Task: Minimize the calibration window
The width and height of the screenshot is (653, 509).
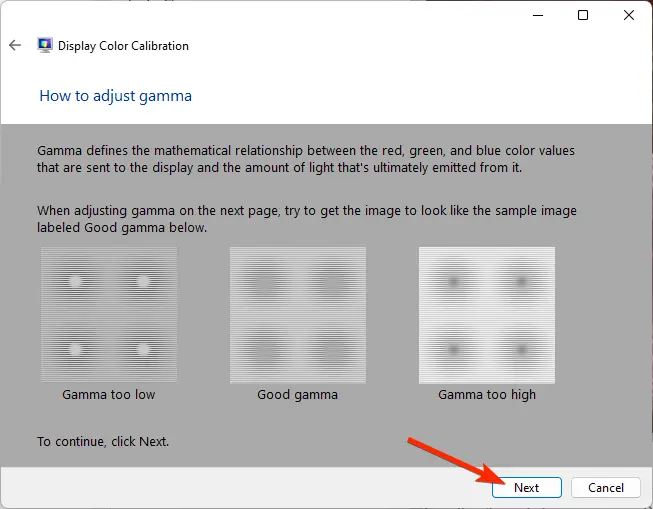Action: [538, 15]
